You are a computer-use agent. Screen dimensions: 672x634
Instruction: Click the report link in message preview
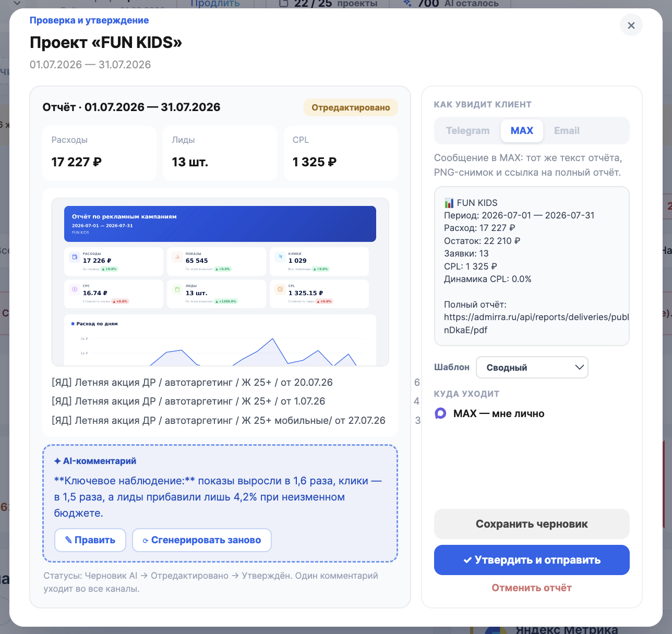[536, 323]
